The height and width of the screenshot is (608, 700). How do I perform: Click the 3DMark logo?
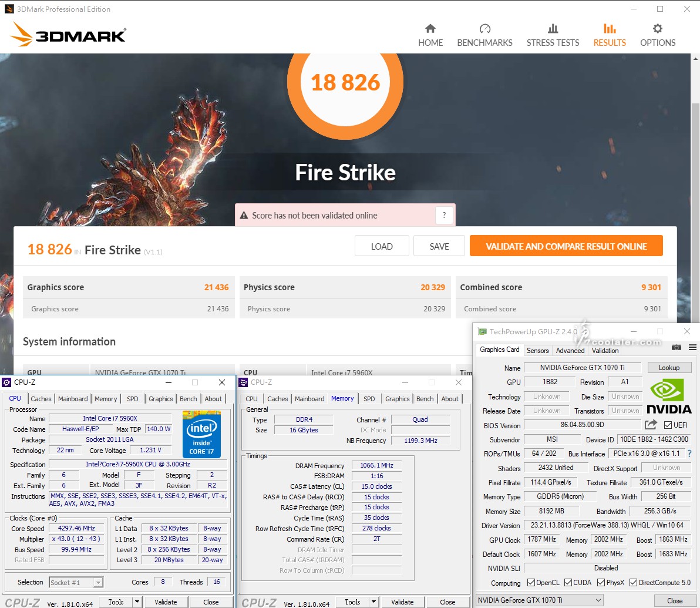(68, 35)
